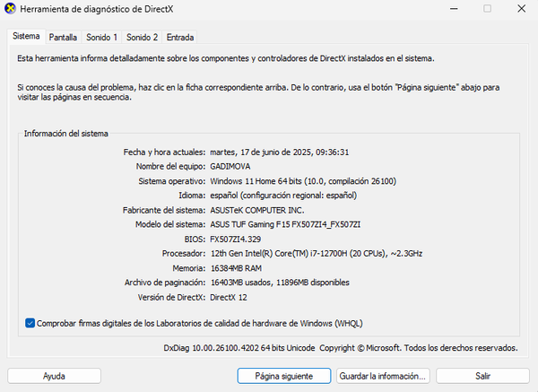Click the Archivo de paginación label
538x392 pixels.
165,283
